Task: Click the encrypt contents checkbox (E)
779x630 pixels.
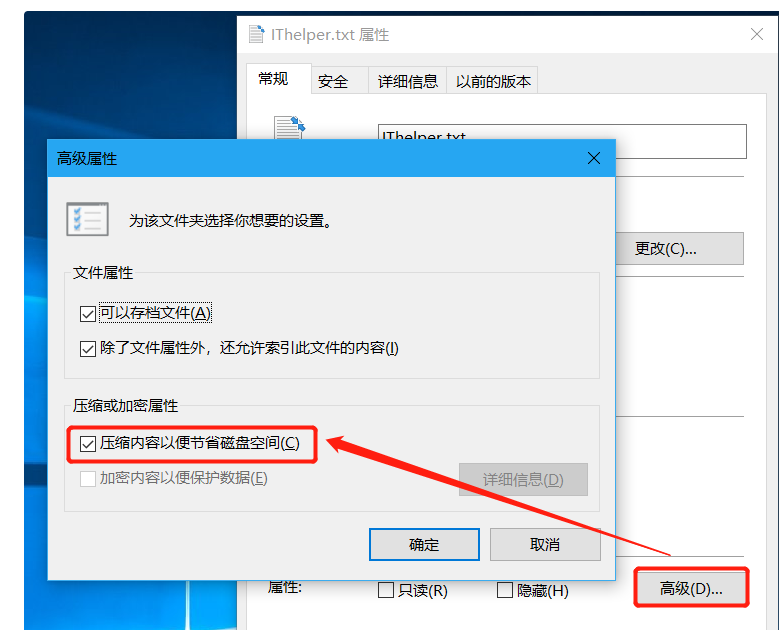Action: tap(88, 479)
